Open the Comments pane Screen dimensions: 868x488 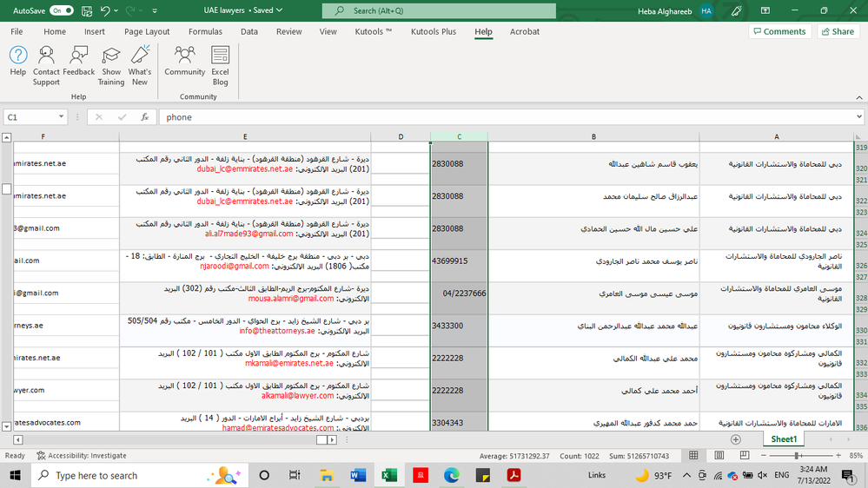pos(780,31)
